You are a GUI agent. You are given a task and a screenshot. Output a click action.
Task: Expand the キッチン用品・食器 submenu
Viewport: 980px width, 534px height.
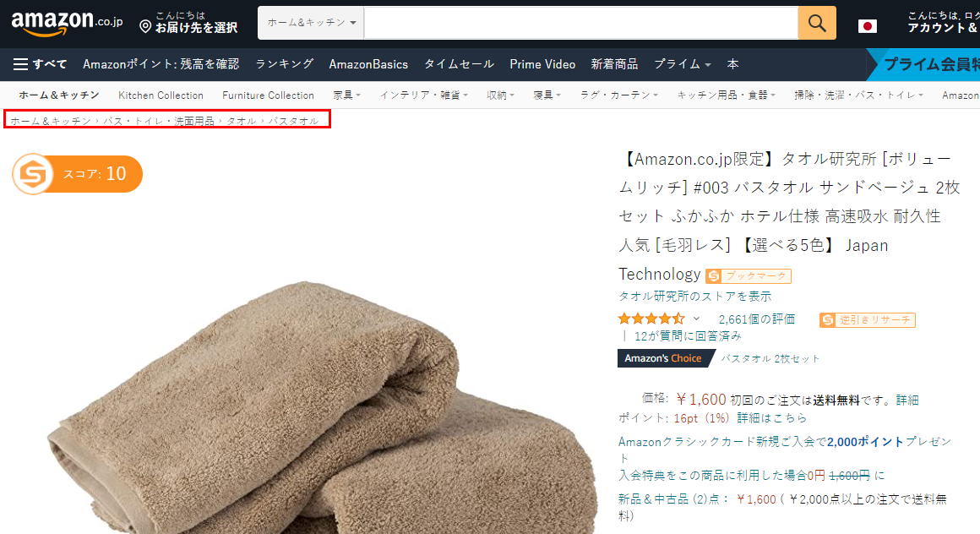pos(727,95)
